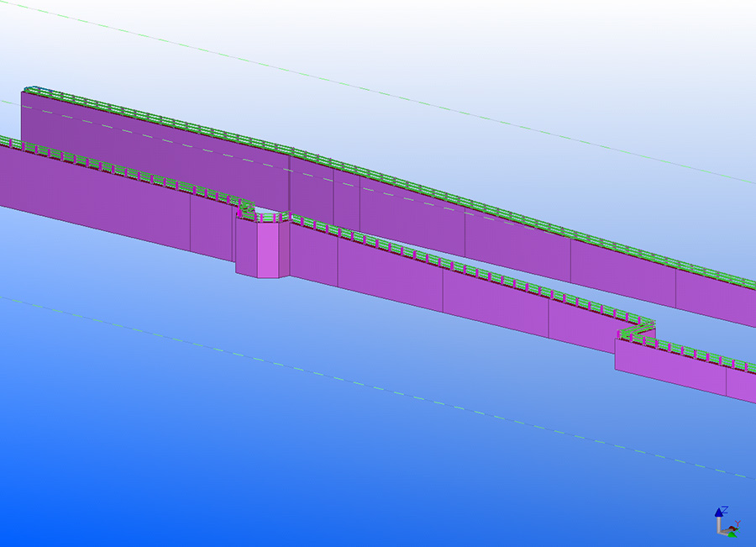Click the green railing on top of the bay
756x547 pixels.
pos(269,218)
